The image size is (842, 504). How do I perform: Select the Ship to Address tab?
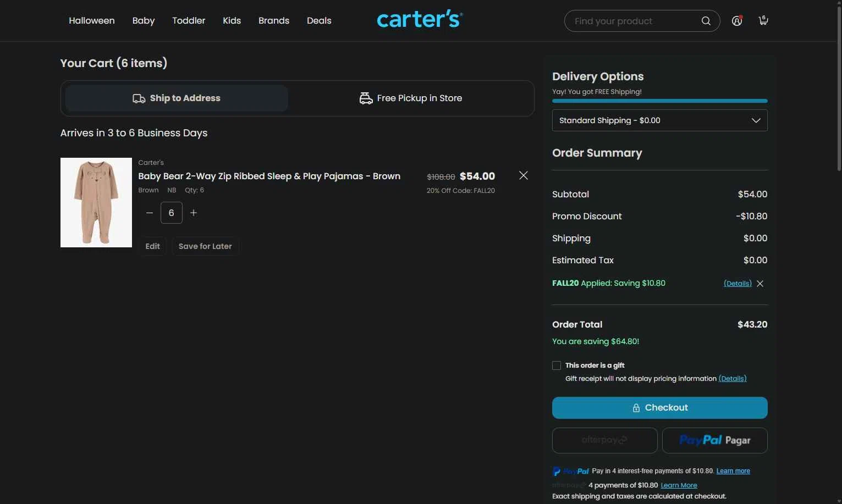[x=177, y=98]
